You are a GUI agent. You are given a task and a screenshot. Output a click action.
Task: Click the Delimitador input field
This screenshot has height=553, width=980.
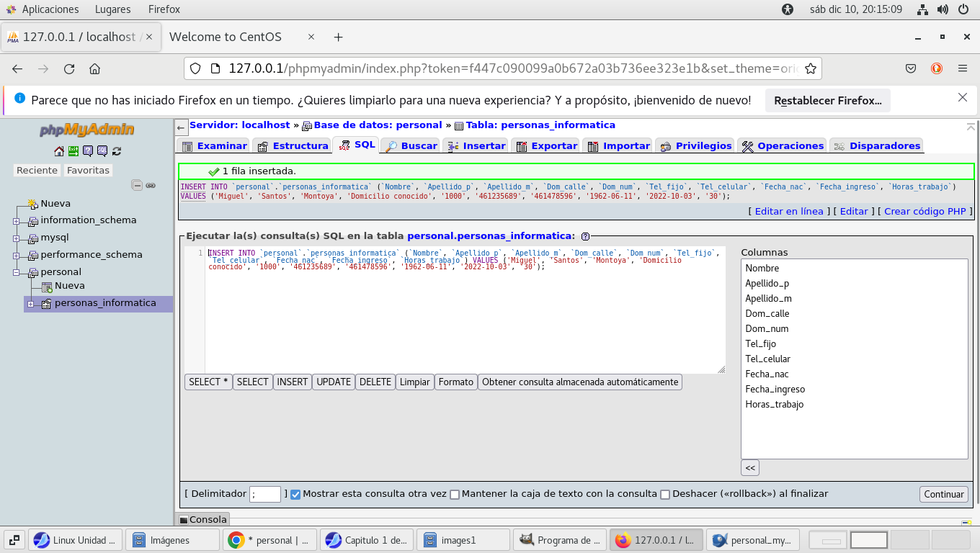tap(264, 494)
